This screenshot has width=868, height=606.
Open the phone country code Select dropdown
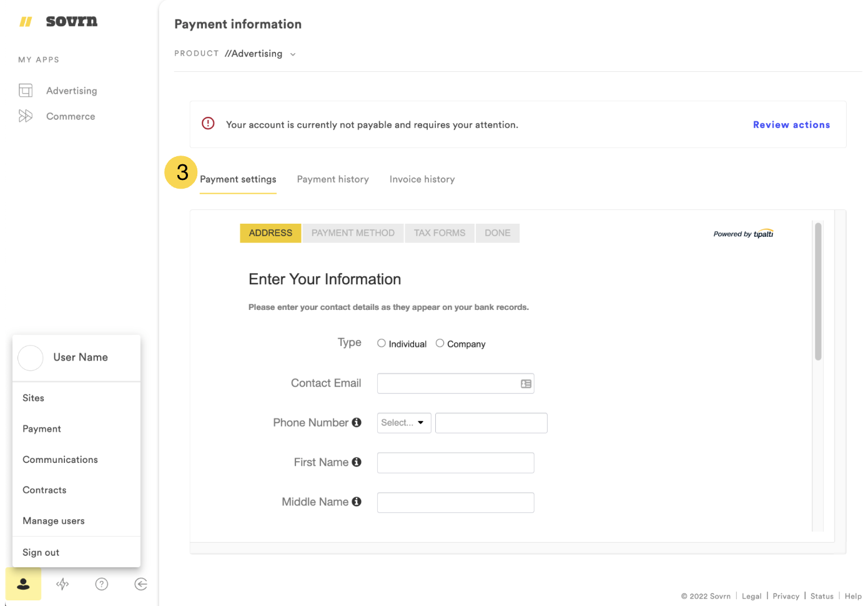click(403, 423)
